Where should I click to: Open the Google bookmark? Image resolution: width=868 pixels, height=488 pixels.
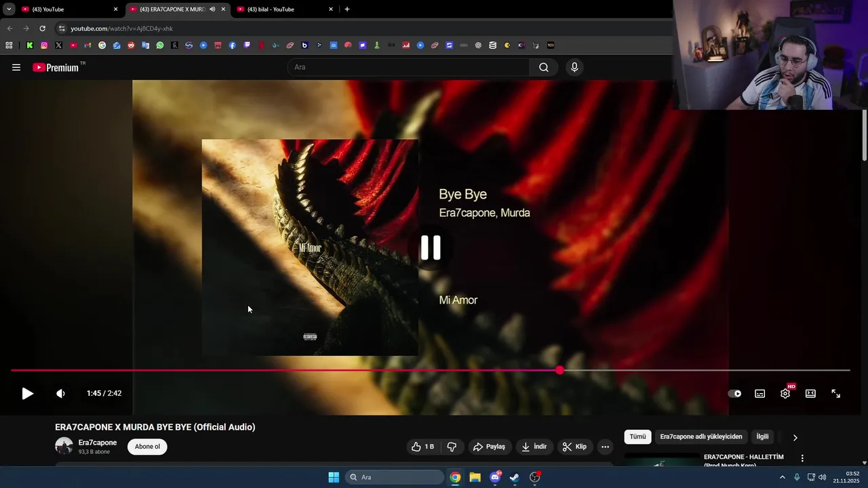[102, 45]
